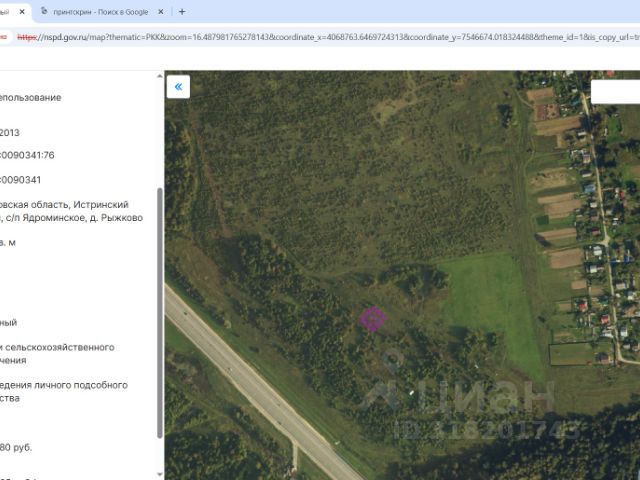Focus the nspd.gov.ru address bar
Image resolution: width=640 pixels, height=480 pixels.
click(x=327, y=37)
